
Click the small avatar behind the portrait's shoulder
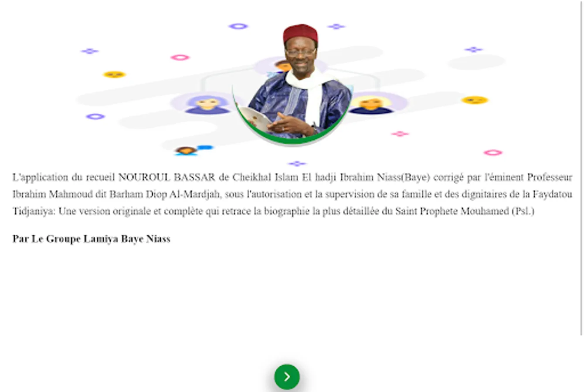tap(283, 66)
